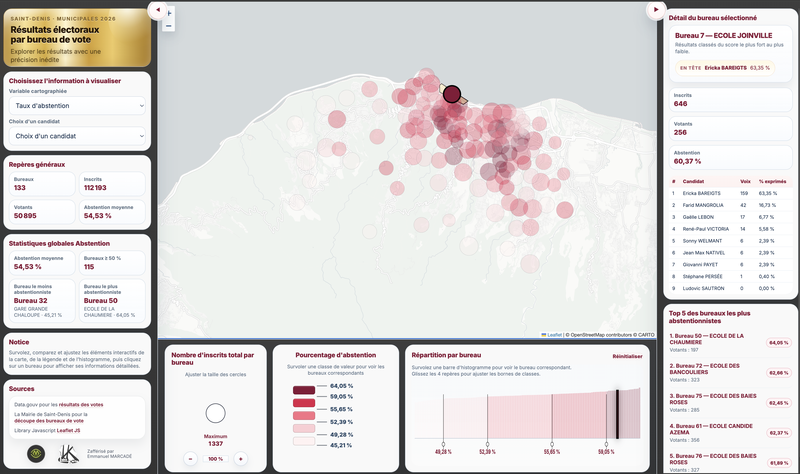This screenshot has width=800, height=474.
Task: Click the 55,65 % histogram threshold handle
Action: 553,442
